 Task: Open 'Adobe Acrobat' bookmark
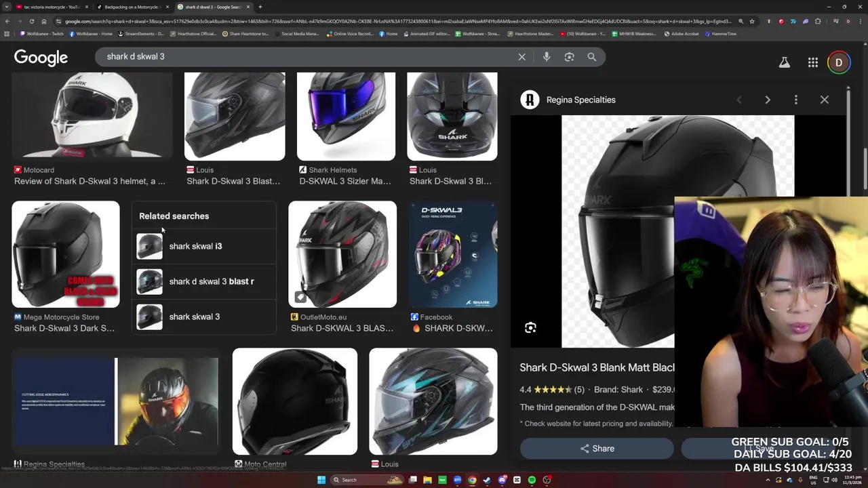[682, 34]
